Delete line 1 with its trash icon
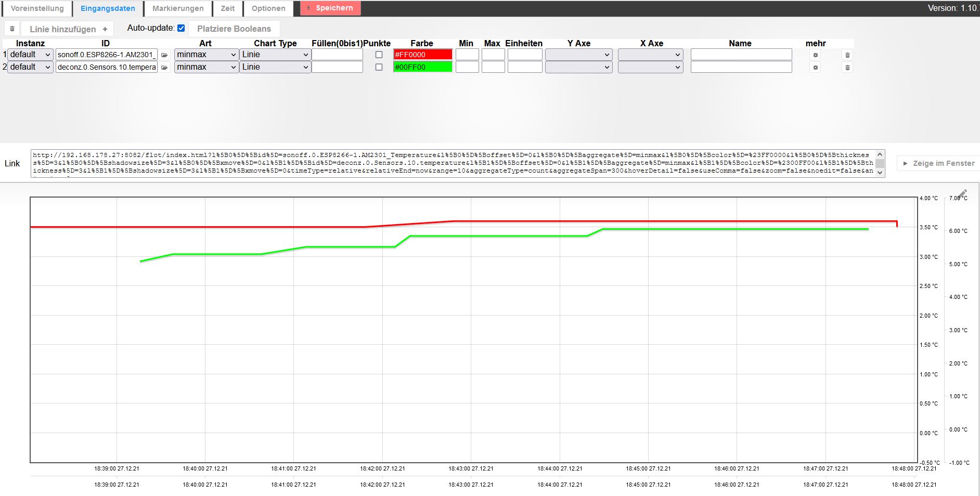 click(848, 54)
